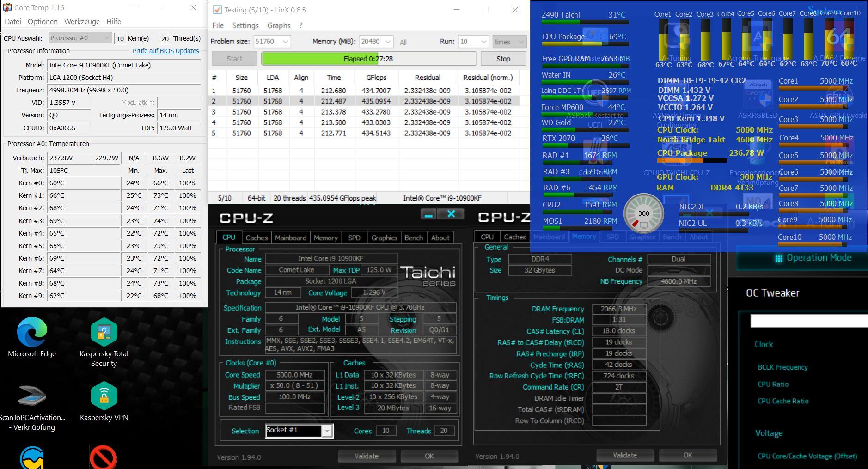This screenshot has height=469, width=868.
Task: Select BCLK Frequency in OC Tweaker
Action: coord(782,367)
